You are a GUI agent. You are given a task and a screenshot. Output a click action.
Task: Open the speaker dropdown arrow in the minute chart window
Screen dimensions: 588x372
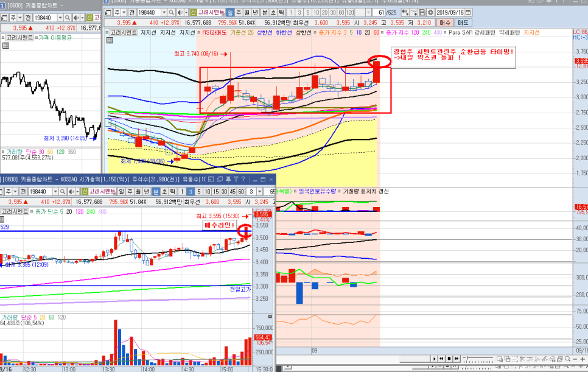(77, 191)
